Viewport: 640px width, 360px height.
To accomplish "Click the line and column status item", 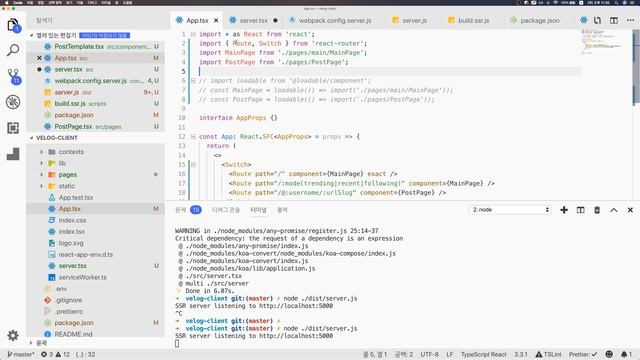I will point(375,354).
